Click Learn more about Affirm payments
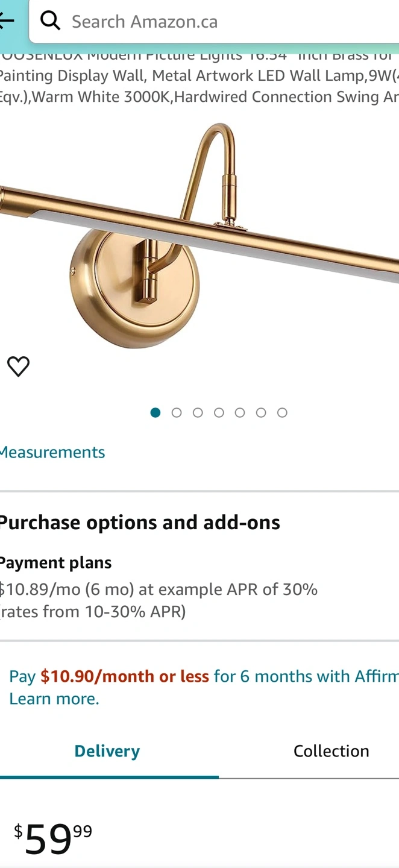 [x=54, y=699]
